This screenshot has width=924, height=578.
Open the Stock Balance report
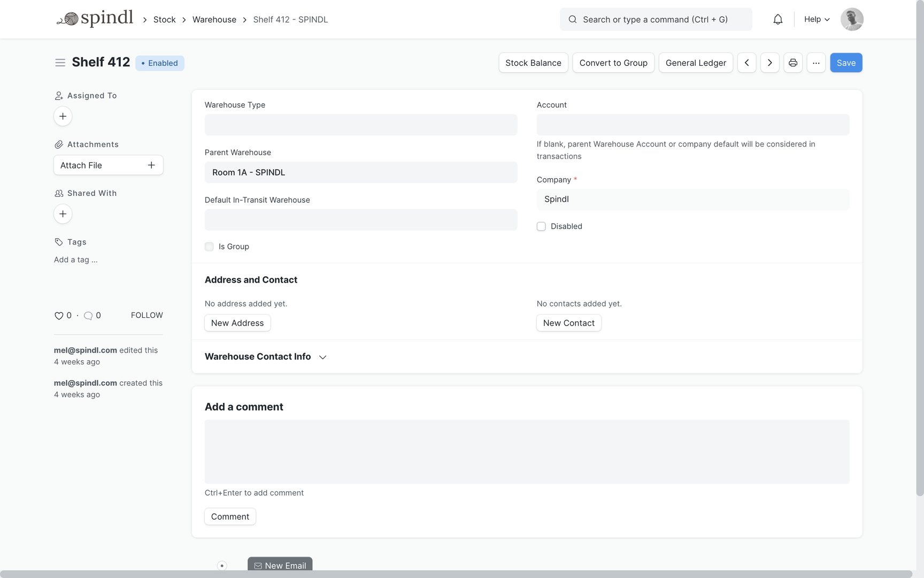[x=533, y=63]
